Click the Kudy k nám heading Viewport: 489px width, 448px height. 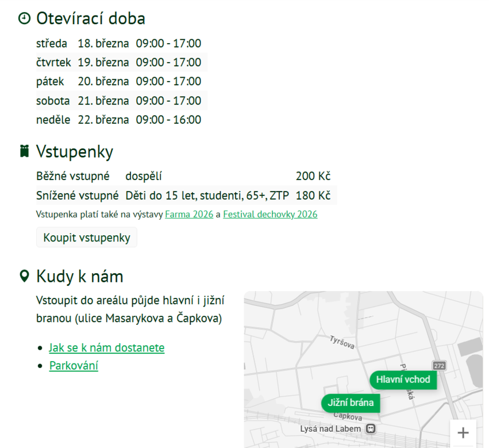tap(79, 277)
